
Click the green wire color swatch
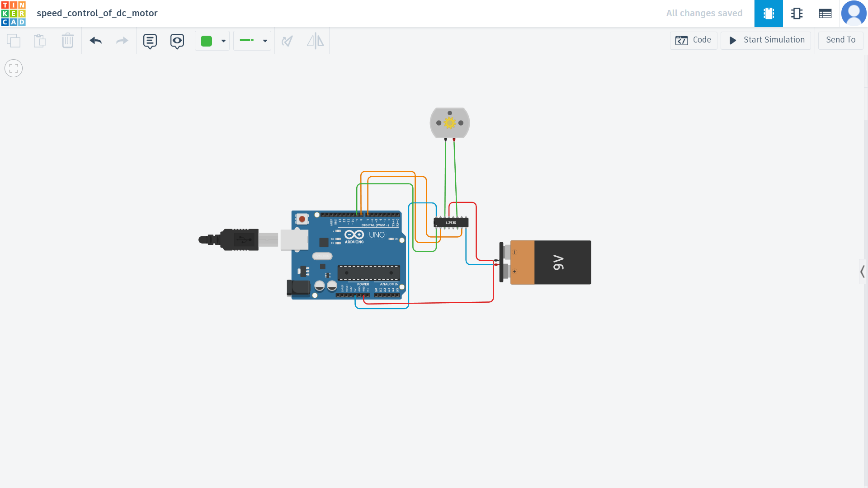[x=207, y=41]
